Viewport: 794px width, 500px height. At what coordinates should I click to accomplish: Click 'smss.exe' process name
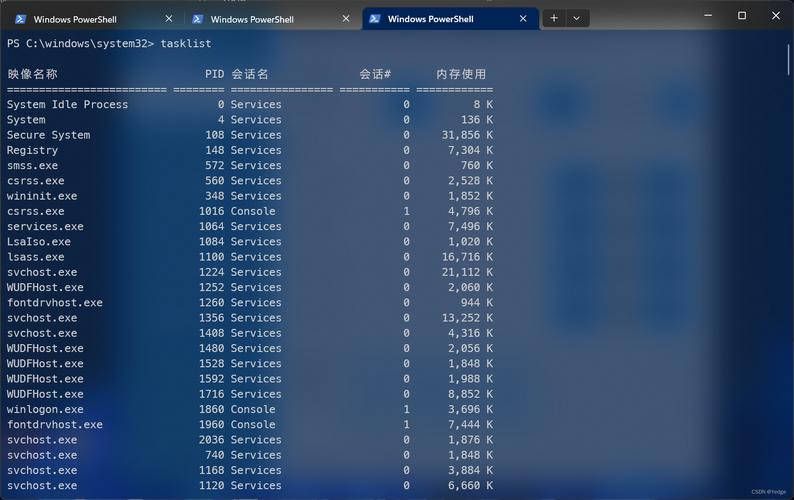(x=32, y=165)
